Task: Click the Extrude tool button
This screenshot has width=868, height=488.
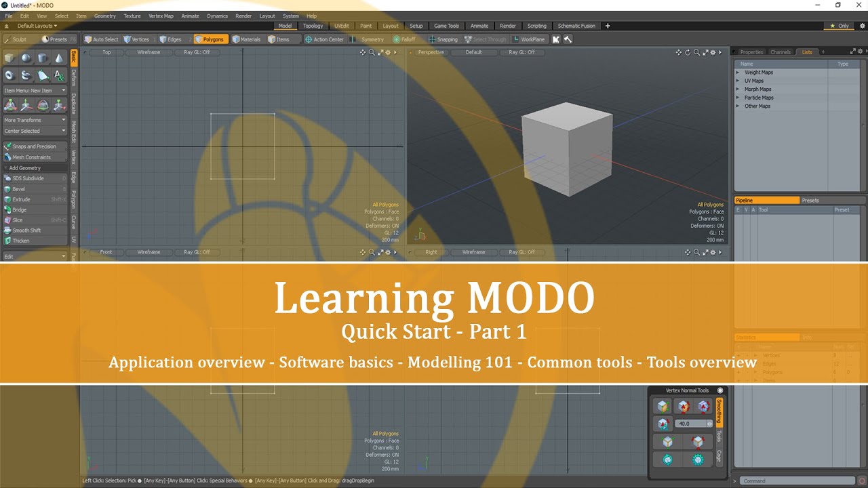Action: pyautogui.click(x=35, y=199)
